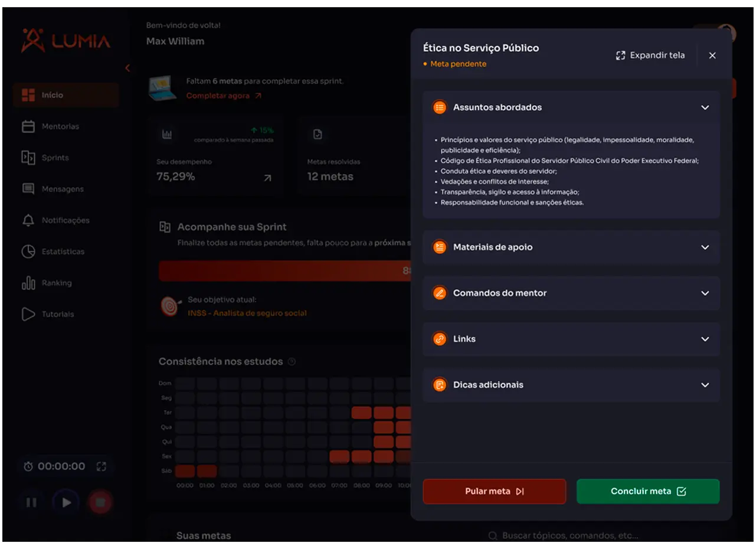Click the red Pular meta button
This screenshot has height=549, width=756.
coord(494,491)
